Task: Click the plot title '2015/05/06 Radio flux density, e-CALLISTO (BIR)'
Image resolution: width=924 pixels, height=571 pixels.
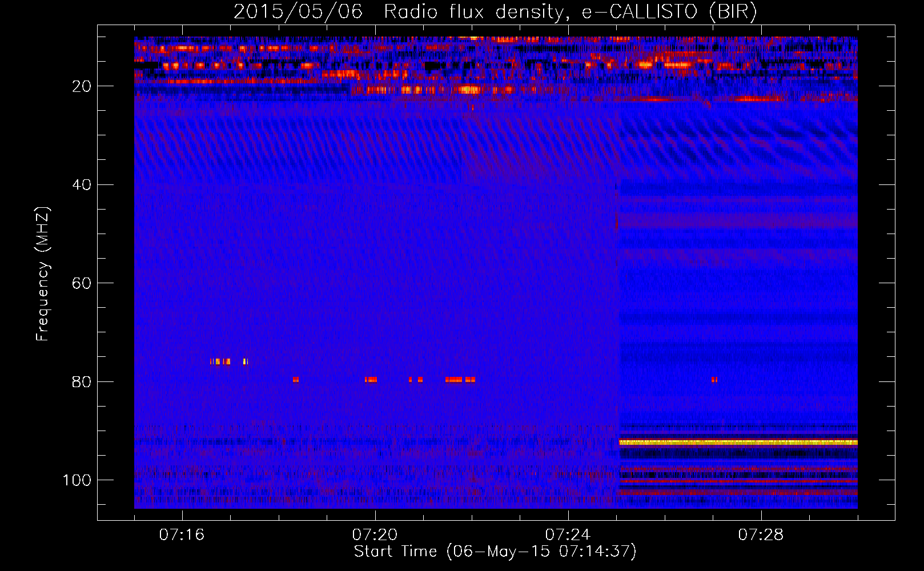Action: tap(495, 11)
